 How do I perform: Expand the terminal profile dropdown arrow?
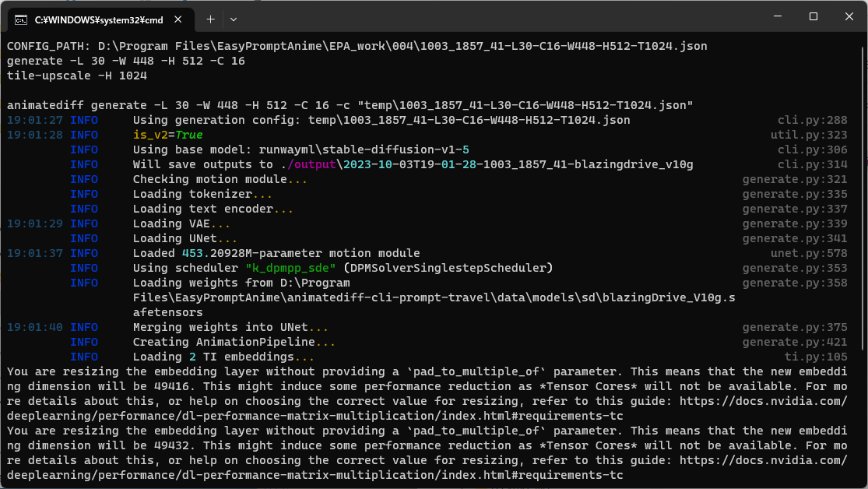point(234,19)
